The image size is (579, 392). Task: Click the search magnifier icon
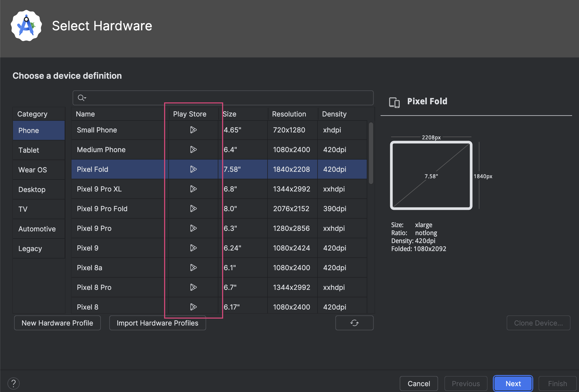81,98
